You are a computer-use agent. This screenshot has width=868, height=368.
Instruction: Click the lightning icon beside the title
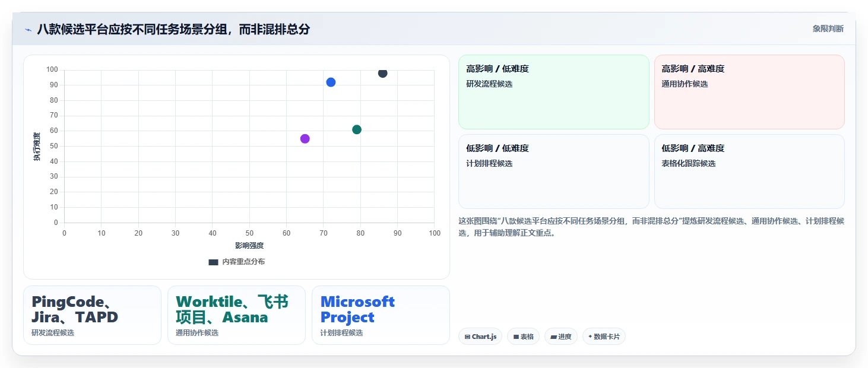(x=28, y=30)
